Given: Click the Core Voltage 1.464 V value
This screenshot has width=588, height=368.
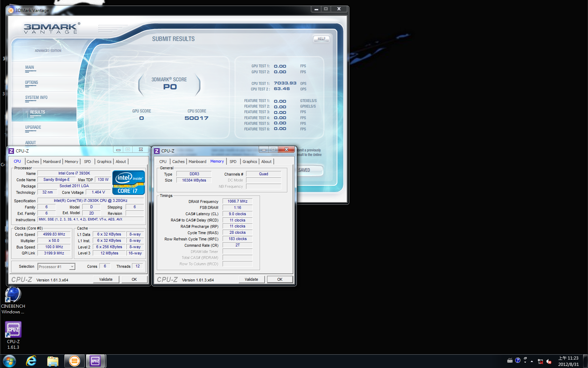Looking at the screenshot, I should 98,192.
